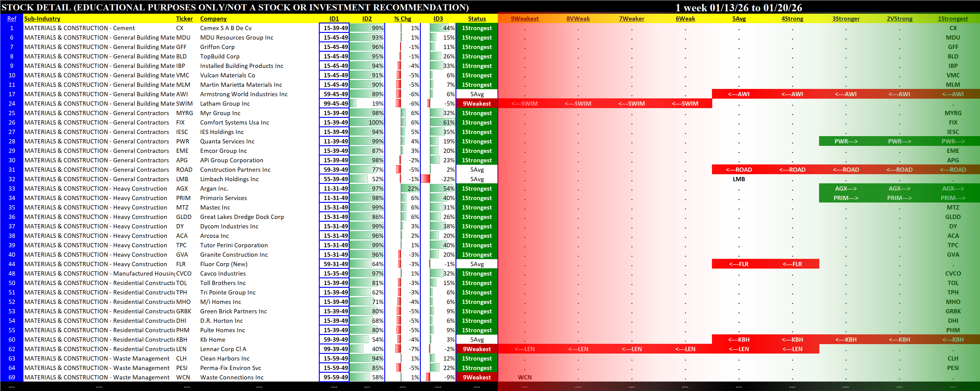Screen dimensions: 980x391
Task: Select Latham Group's 9Weakest status cell
Action: [x=477, y=104]
